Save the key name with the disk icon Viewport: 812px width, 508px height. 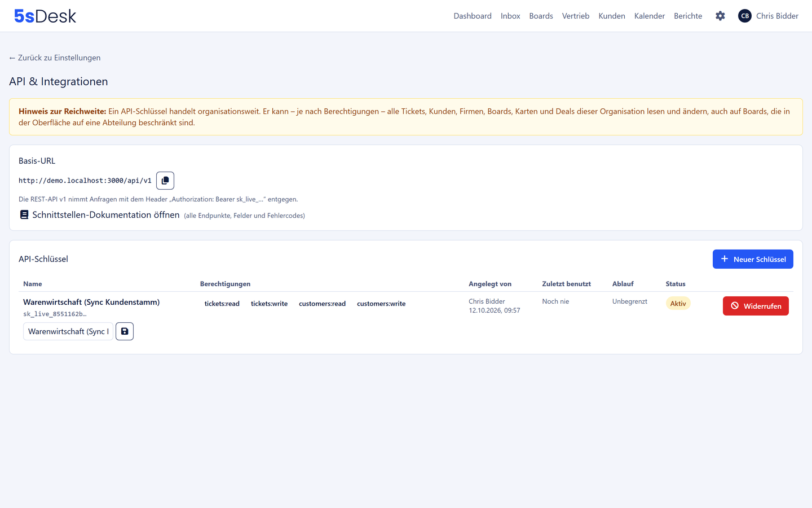tap(125, 331)
